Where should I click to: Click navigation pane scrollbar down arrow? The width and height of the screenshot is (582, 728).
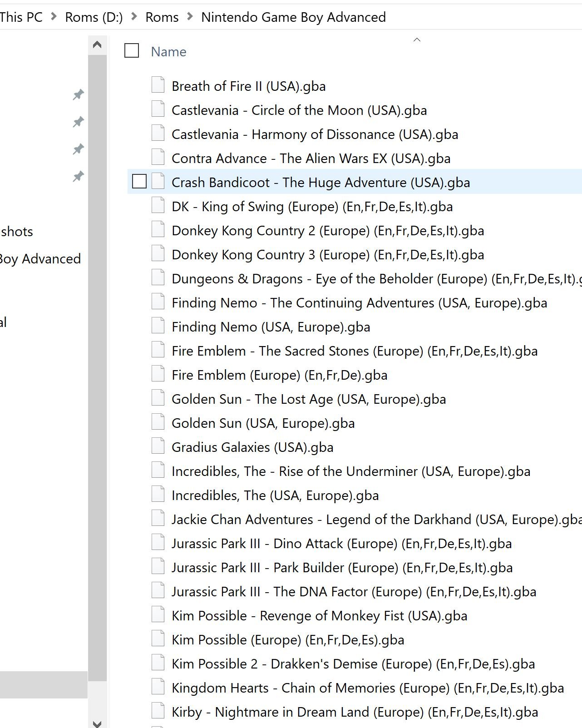point(97,723)
